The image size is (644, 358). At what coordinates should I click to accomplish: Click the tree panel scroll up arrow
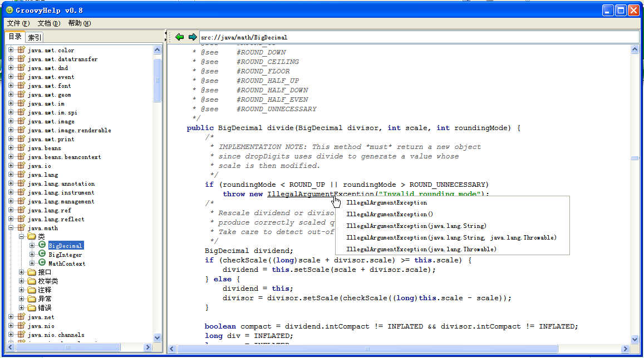coord(158,49)
